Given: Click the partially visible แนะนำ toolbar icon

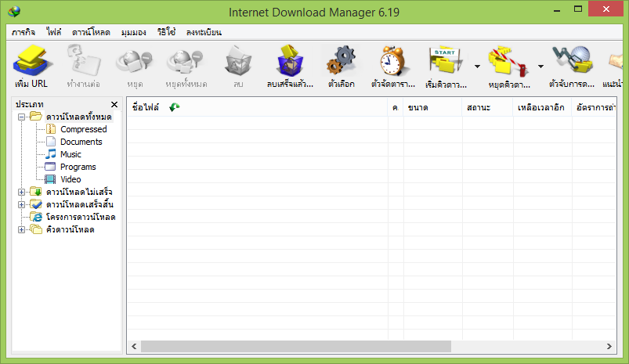Looking at the screenshot, I should point(616,60).
